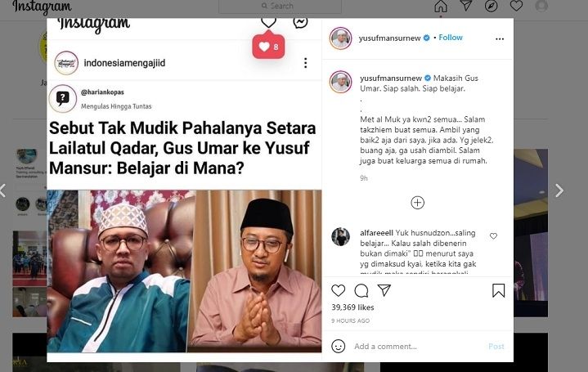
Task: Open the Explore compass icon
Action: (x=491, y=6)
